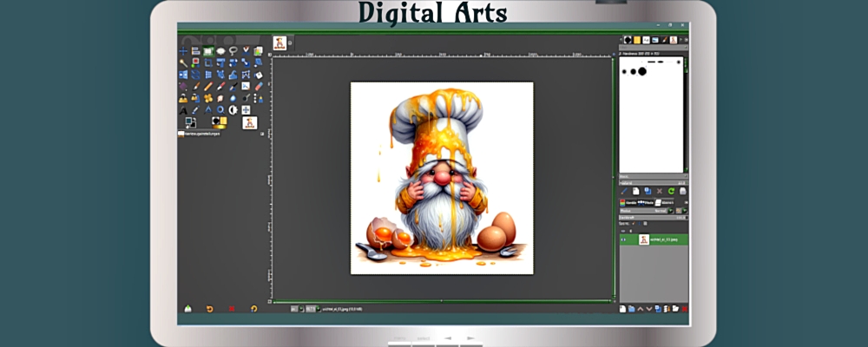Click the reset tool options button
This screenshot has width=868, height=347.
click(x=254, y=308)
